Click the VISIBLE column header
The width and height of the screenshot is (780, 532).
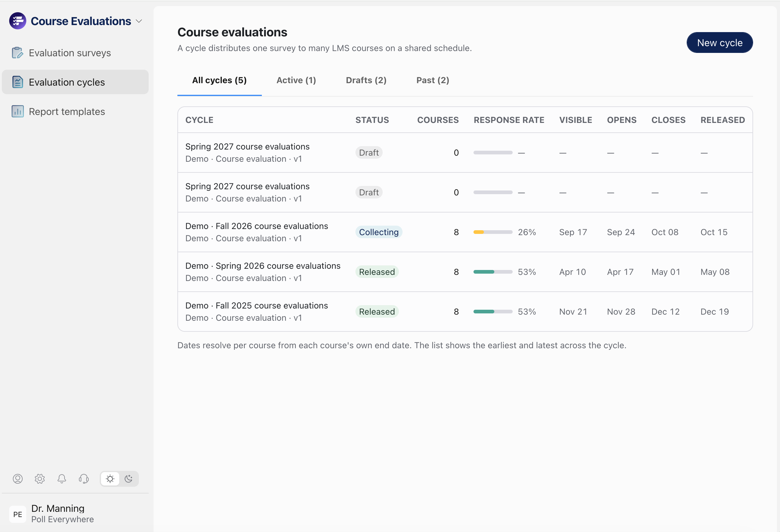(576, 120)
